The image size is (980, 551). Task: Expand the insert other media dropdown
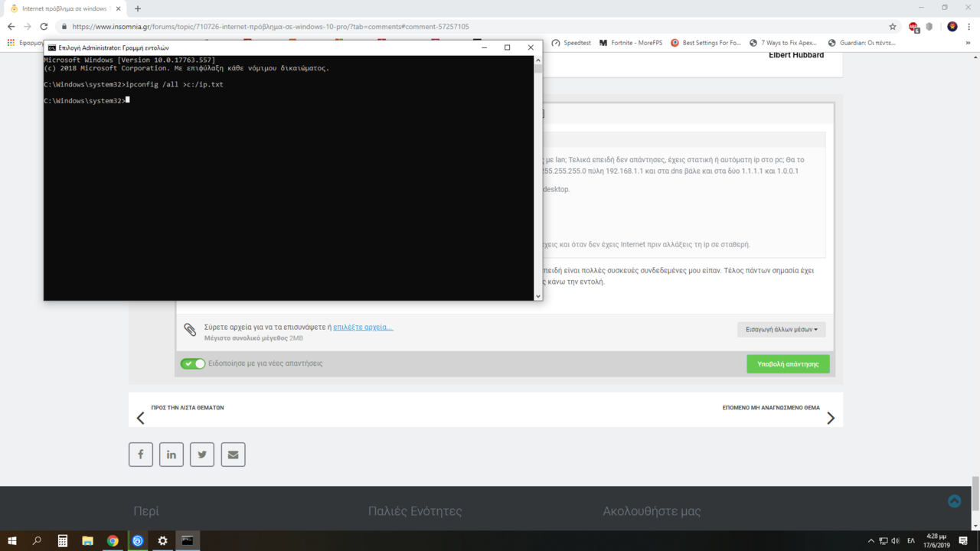click(x=782, y=330)
